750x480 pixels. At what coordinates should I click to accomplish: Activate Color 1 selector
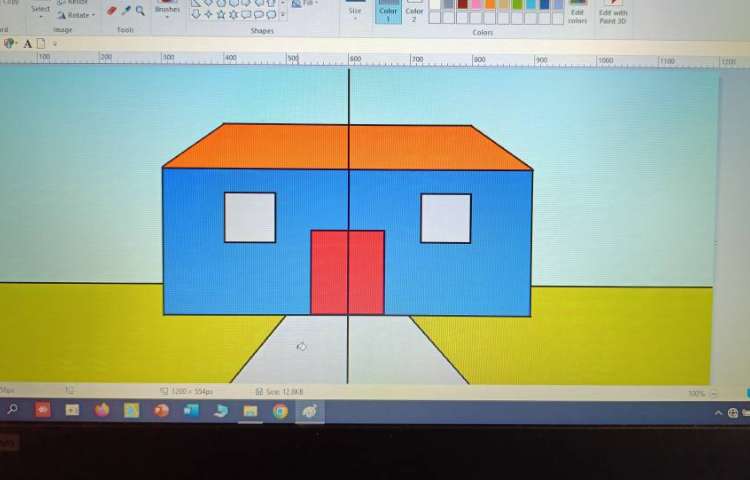(x=388, y=12)
